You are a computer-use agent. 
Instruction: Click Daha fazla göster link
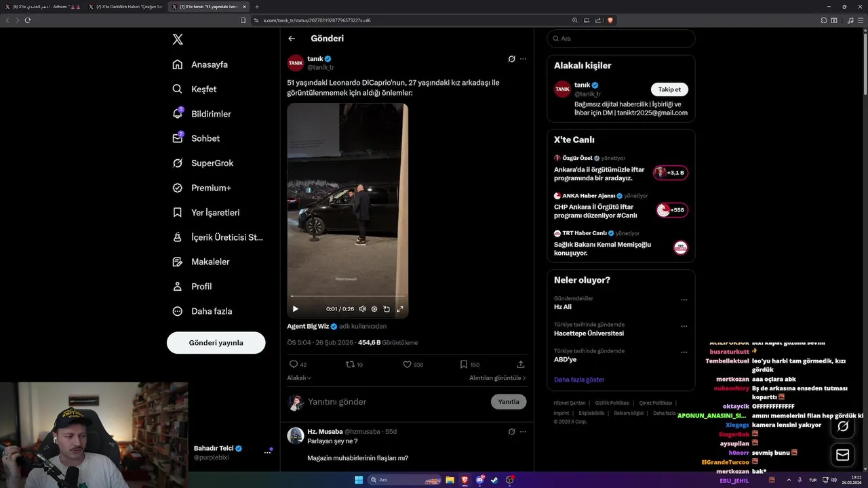(x=579, y=380)
